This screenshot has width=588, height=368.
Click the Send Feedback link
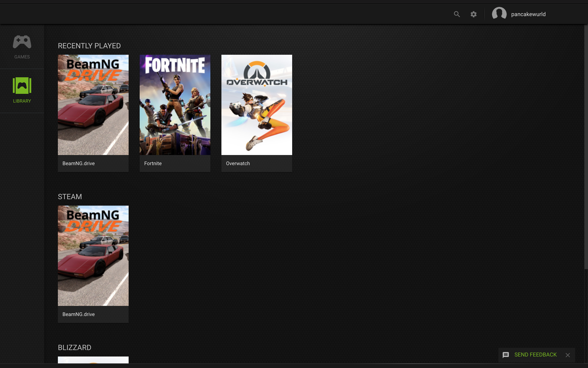(x=535, y=355)
